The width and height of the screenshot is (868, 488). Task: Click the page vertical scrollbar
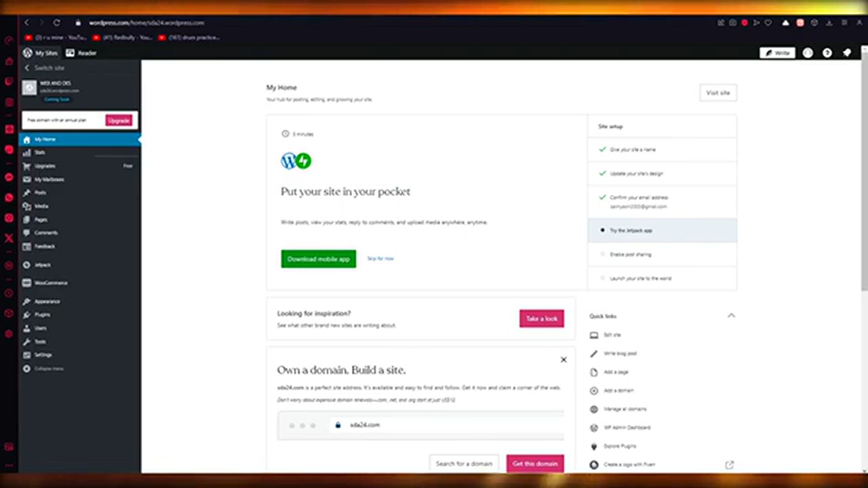click(x=864, y=172)
